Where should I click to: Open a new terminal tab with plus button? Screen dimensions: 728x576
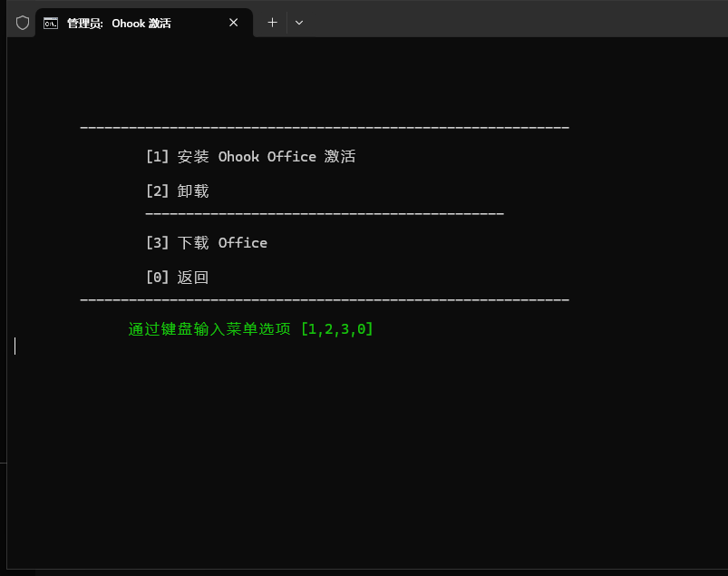tap(273, 23)
